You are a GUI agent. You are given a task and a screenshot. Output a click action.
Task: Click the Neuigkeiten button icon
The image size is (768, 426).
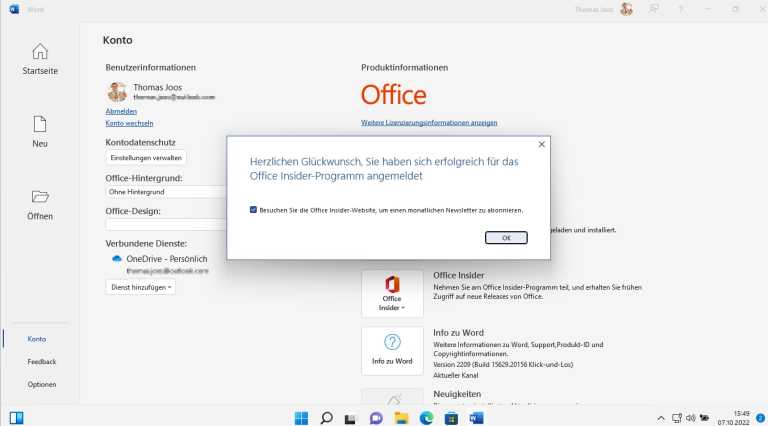(x=392, y=397)
